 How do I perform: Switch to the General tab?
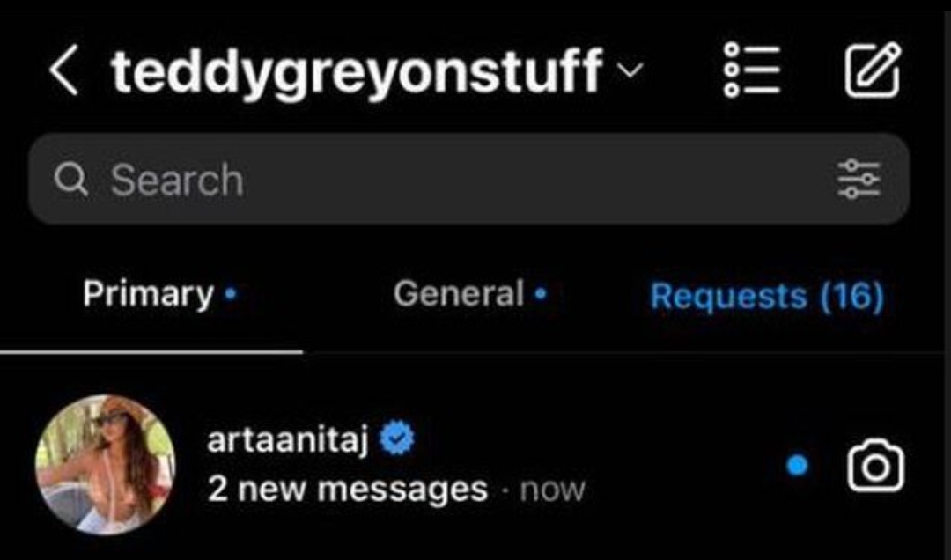459,294
